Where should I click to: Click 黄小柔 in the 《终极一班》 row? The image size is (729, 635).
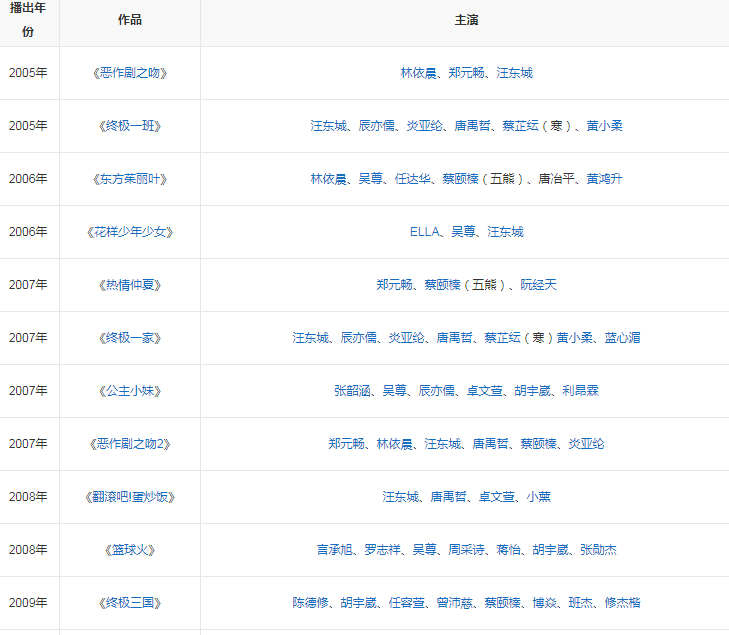point(604,126)
